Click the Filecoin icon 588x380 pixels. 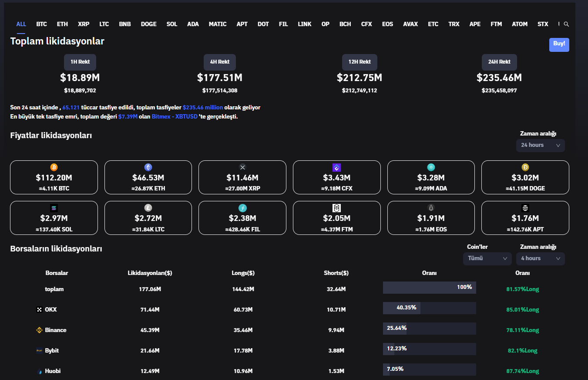click(x=242, y=208)
